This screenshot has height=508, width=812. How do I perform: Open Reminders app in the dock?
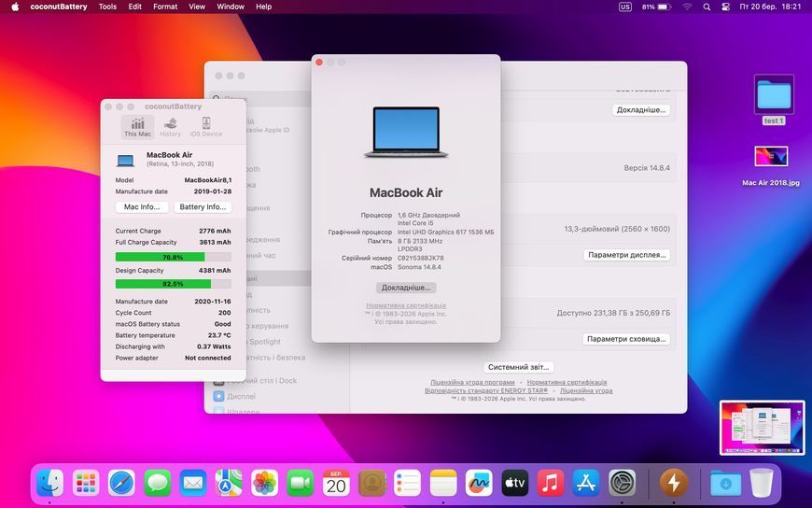coord(408,483)
